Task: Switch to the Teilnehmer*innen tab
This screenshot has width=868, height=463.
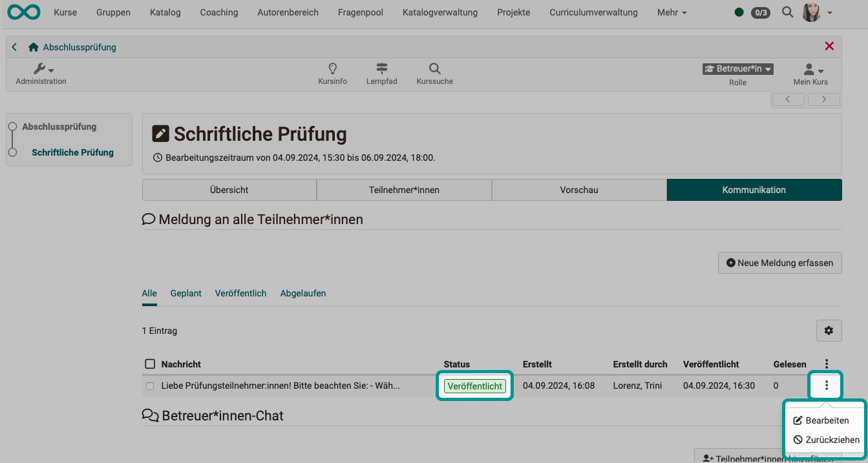Action: tap(404, 190)
